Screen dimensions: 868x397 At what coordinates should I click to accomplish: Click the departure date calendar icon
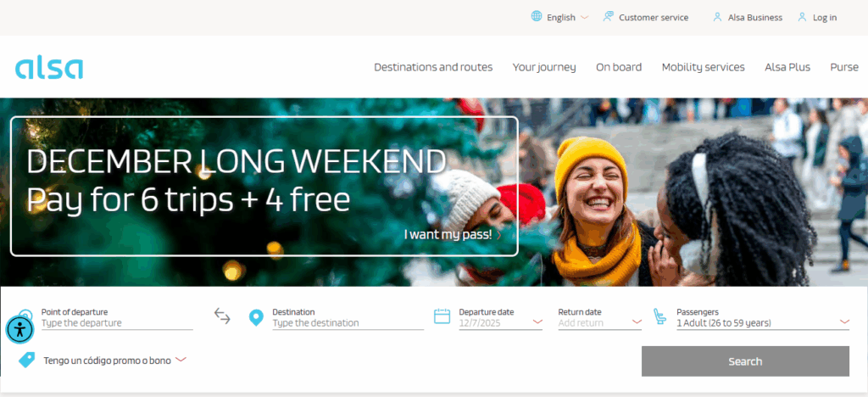tap(442, 316)
